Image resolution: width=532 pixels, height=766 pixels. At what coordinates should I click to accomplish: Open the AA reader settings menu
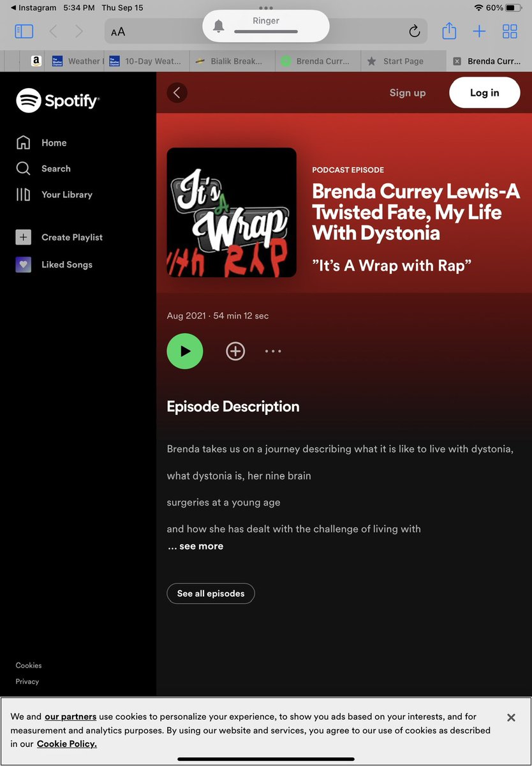coord(118,31)
